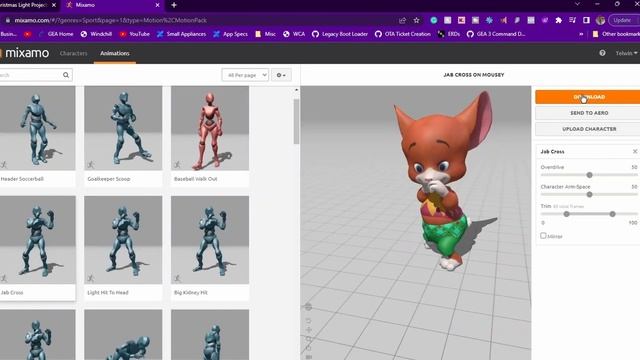Image resolution: width=640 pixels, height=360 pixels.
Task: Open the Small Appliances bookmark
Action: (x=181, y=34)
